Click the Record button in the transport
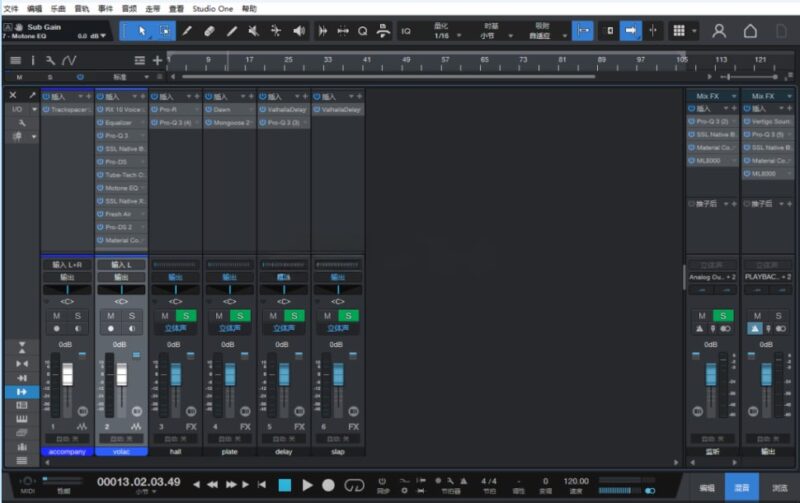The width and height of the screenshot is (800, 503). click(x=329, y=485)
